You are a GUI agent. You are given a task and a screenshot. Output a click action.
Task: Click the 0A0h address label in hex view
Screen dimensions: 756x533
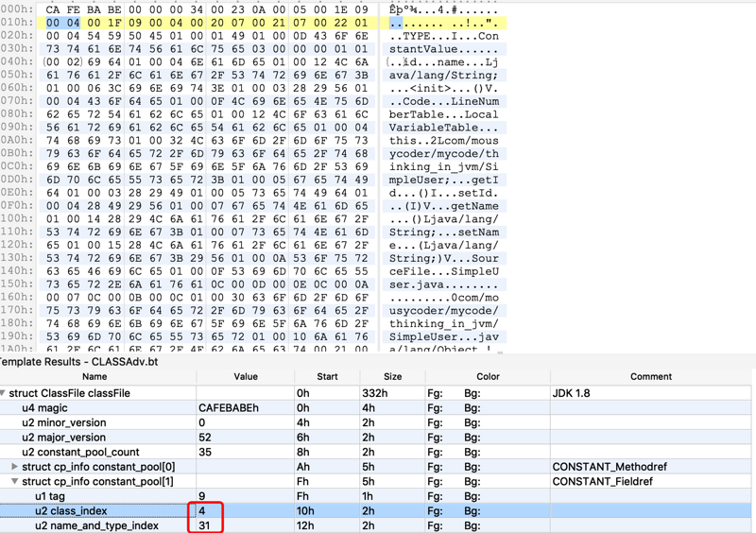(x=17, y=140)
